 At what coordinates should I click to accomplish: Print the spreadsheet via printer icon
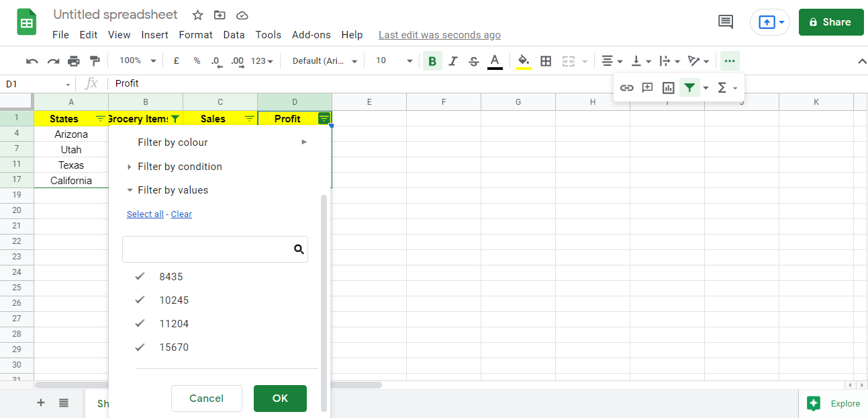[x=74, y=61]
